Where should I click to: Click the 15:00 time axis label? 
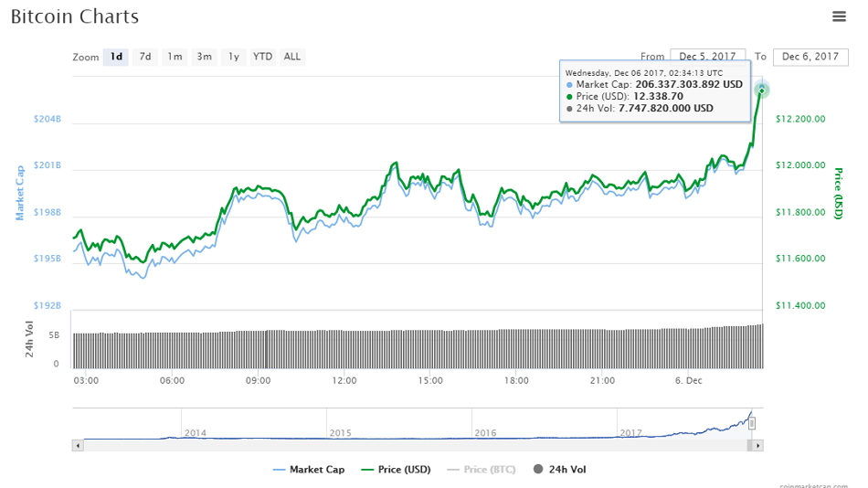430,380
